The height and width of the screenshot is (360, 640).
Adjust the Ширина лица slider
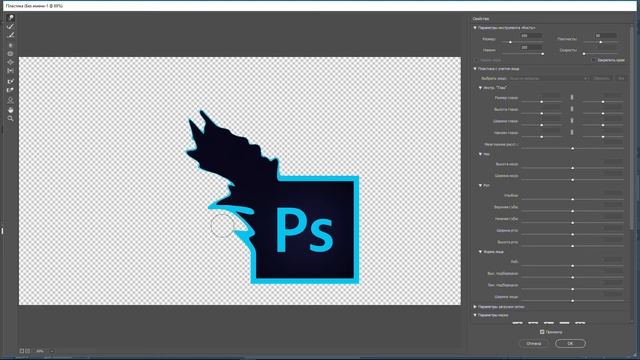(572, 301)
